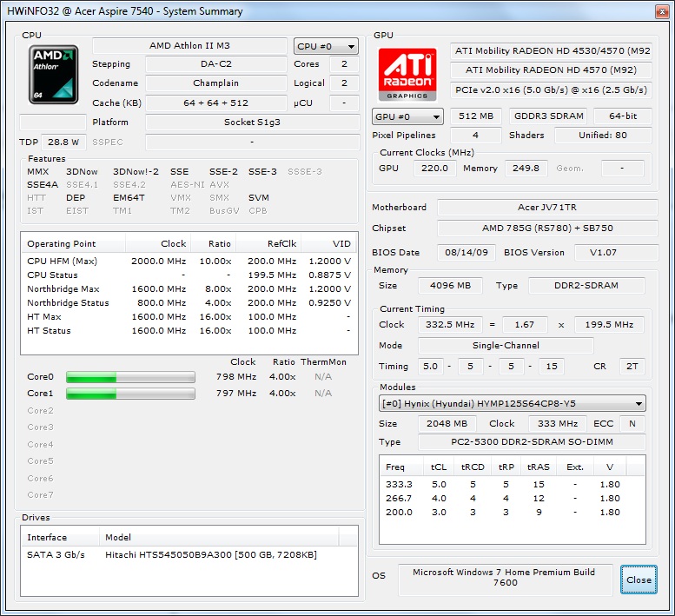Image resolution: width=675 pixels, height=616 pixels.
Task: Click the SSE4A feature label
Action: click(43, 185)
